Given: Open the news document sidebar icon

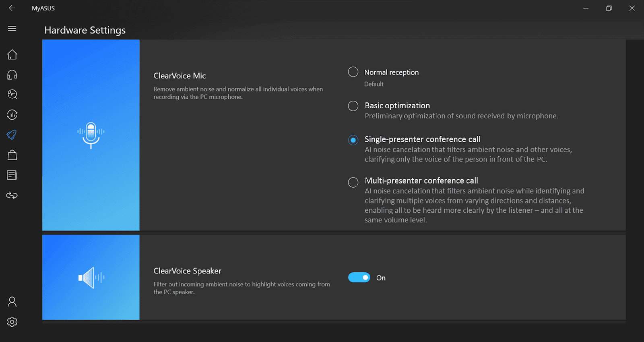Looking at the screenshot, I should [12, 175].
